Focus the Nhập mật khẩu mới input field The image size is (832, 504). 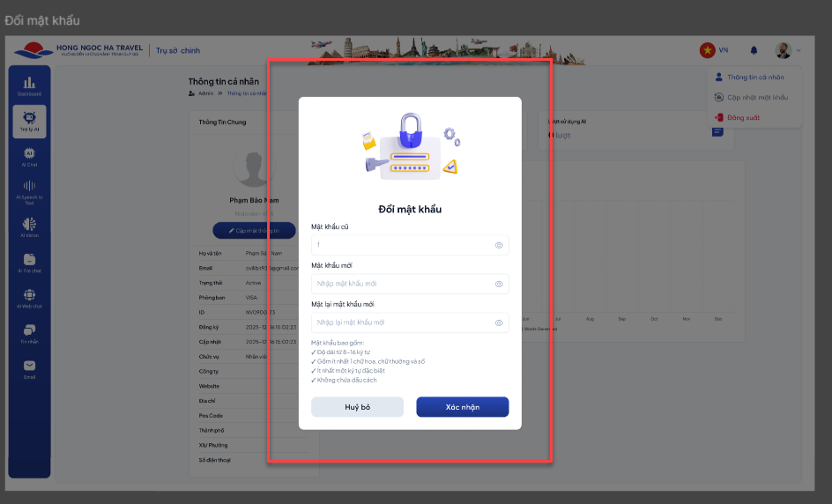[x=410, y=284]
